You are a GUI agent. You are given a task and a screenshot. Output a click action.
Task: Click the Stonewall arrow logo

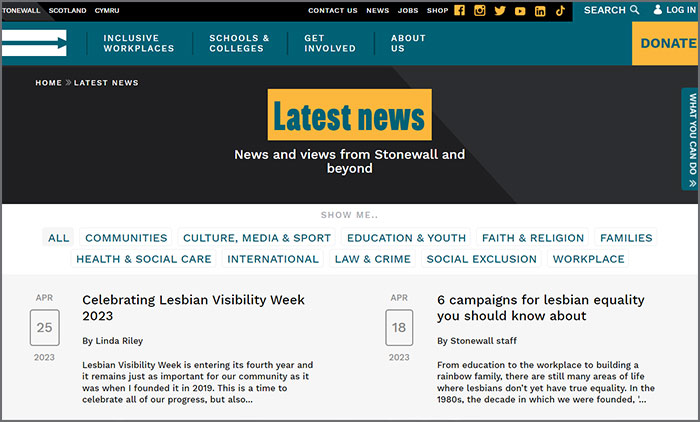(34, 43)
